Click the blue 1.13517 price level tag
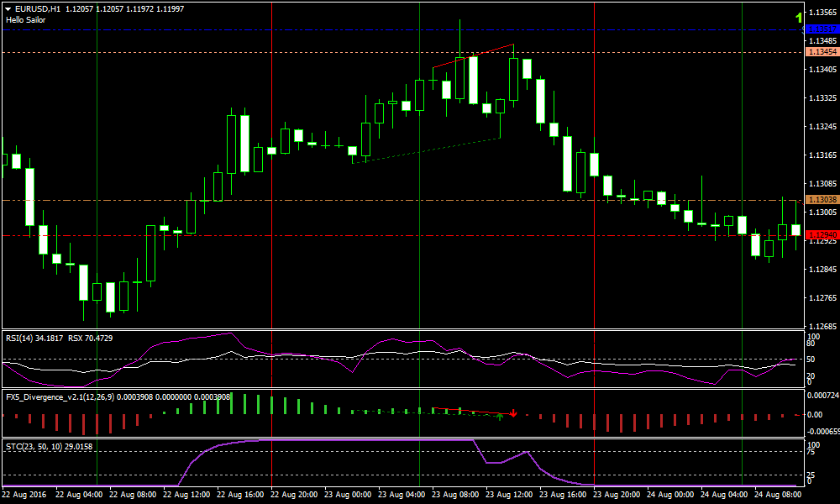840x504 pixels. 822,29
